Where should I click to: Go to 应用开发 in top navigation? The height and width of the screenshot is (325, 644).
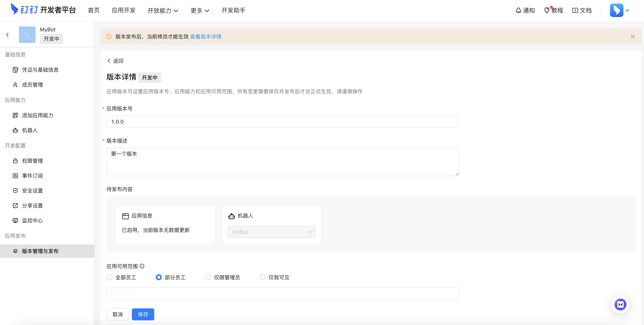[123, 10]
